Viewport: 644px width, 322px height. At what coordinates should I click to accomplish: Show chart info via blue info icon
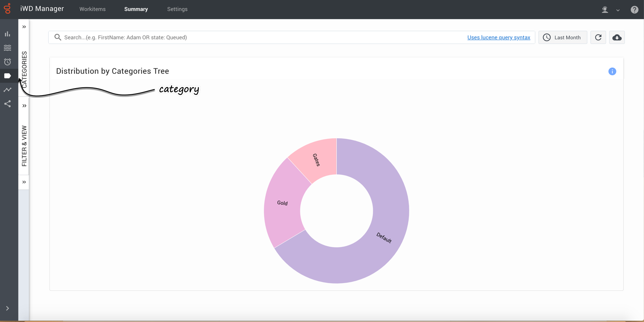point(612,71)
